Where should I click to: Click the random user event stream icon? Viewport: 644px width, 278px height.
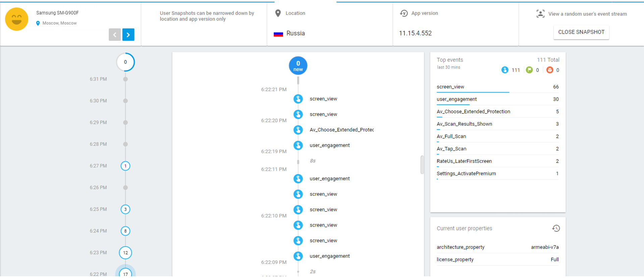click(540, 14)
